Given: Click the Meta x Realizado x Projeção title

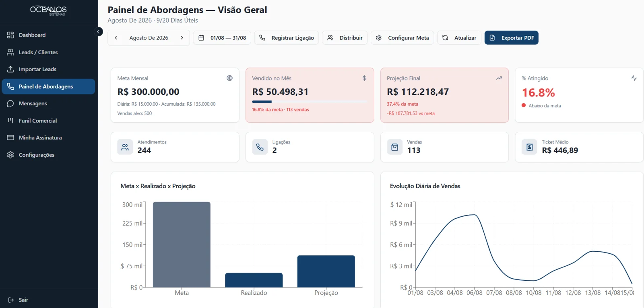Looking at the screenshot, I should pos(158,186).
